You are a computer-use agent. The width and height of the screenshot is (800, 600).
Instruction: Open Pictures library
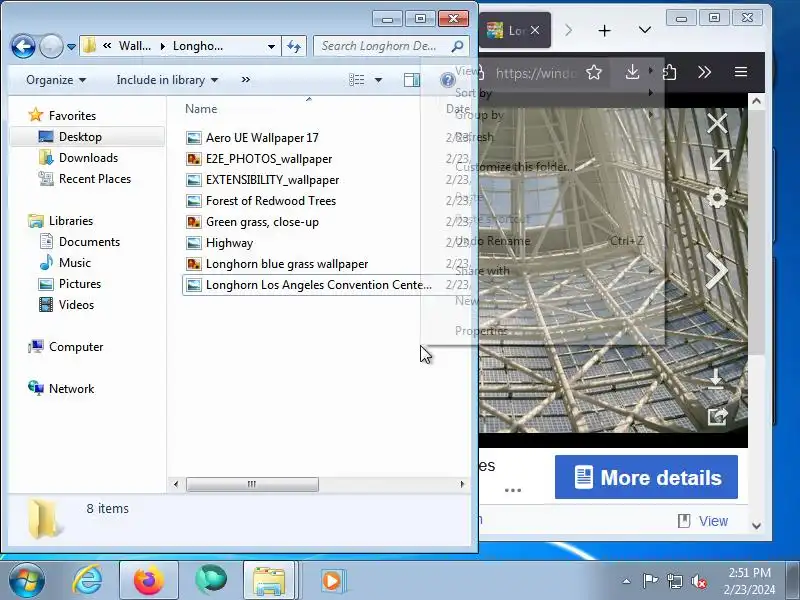tap(80, 284)
